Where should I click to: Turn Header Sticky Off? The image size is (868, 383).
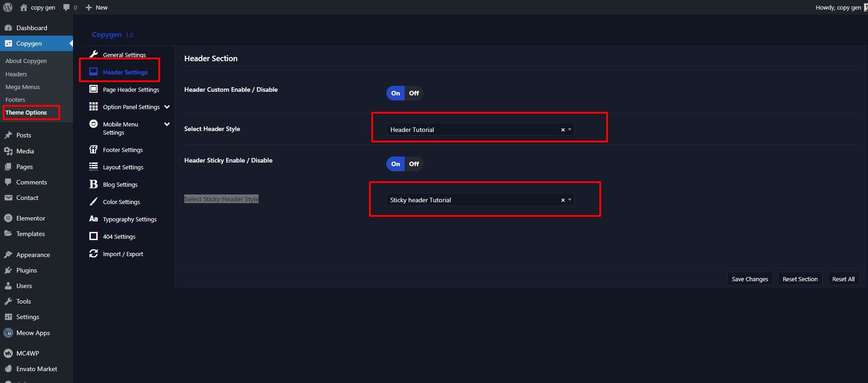[x=414, y=164]
